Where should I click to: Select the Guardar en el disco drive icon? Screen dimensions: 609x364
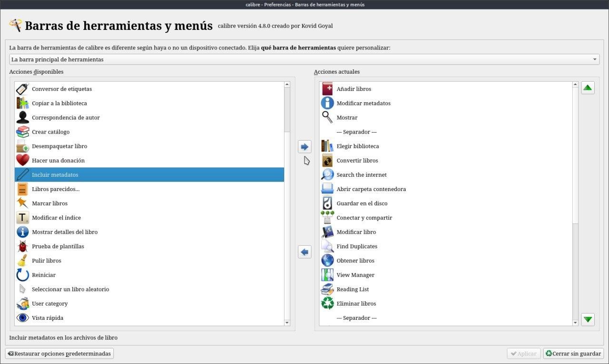[327, 203]
